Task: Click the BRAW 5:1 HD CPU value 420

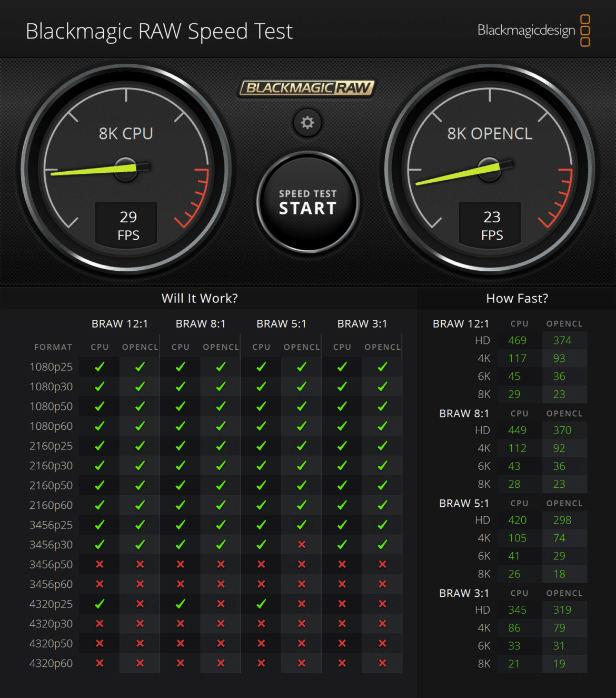Action: pyautogui.click(x=517, y=520)
